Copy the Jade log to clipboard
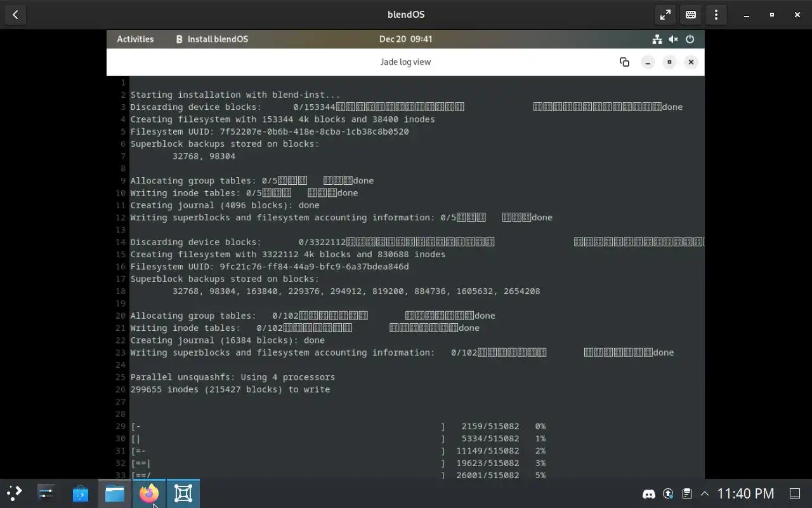 point(624,62)
